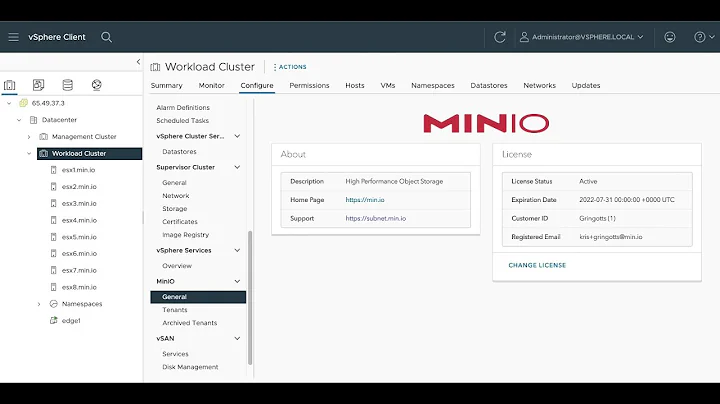Open the Permissions tab

tap(309, 85)
